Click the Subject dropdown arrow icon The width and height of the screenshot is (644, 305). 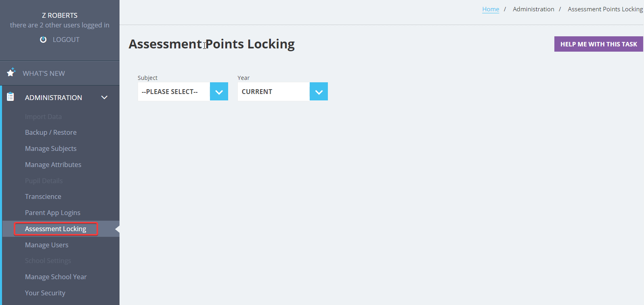219,91
